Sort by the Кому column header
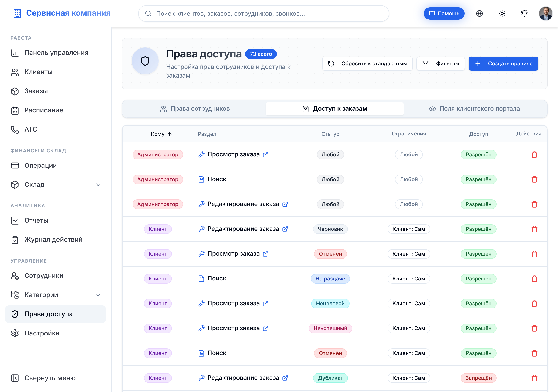 tap(161, 134)
